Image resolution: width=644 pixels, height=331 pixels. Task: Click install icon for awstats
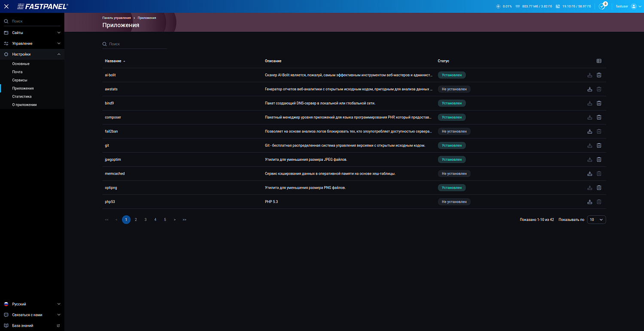click(x=589, y=89)
